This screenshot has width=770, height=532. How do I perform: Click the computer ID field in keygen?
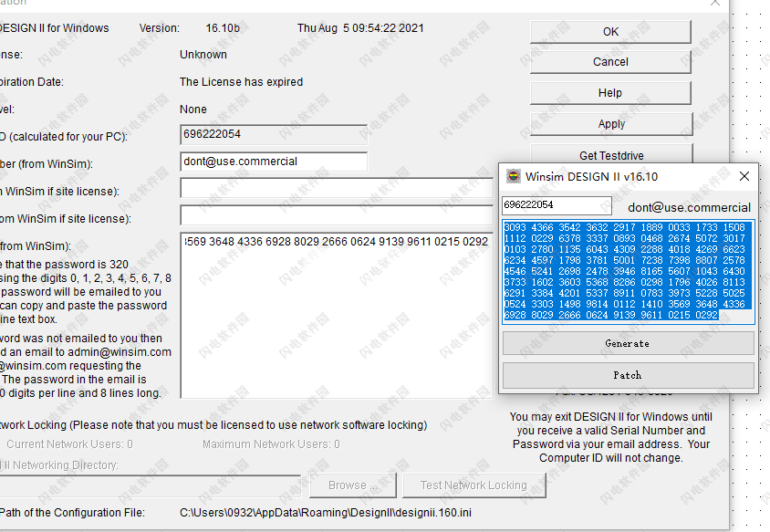(x=557, y=204)
